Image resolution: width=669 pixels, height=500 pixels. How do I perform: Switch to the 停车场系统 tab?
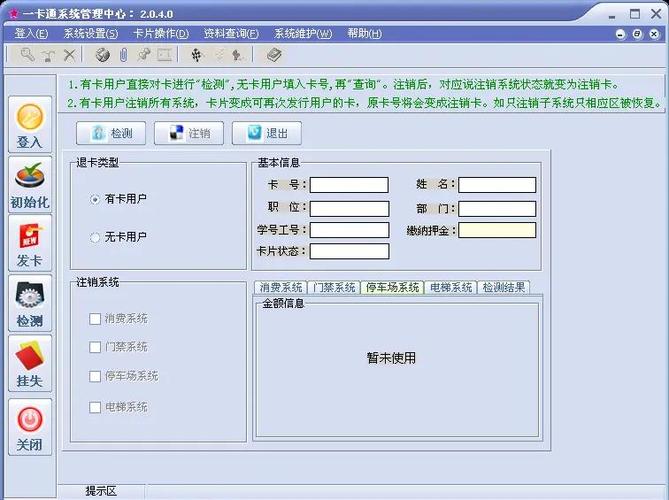pos(392,287)
